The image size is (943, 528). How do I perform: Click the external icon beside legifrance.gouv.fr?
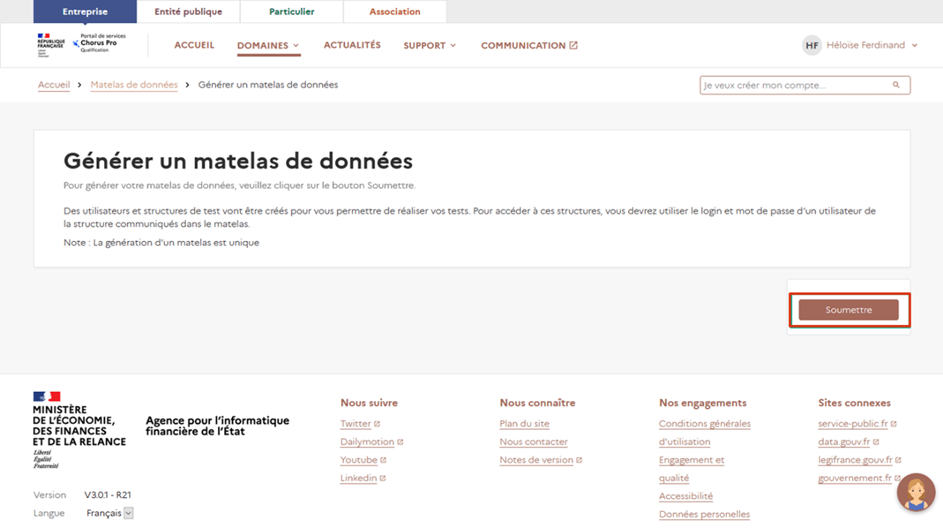898,460
